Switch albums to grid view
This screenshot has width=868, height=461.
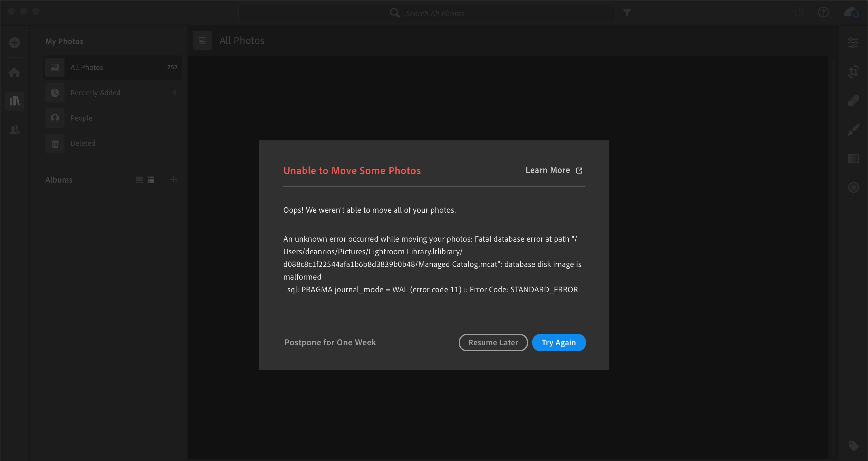click(x=151, y=180)
